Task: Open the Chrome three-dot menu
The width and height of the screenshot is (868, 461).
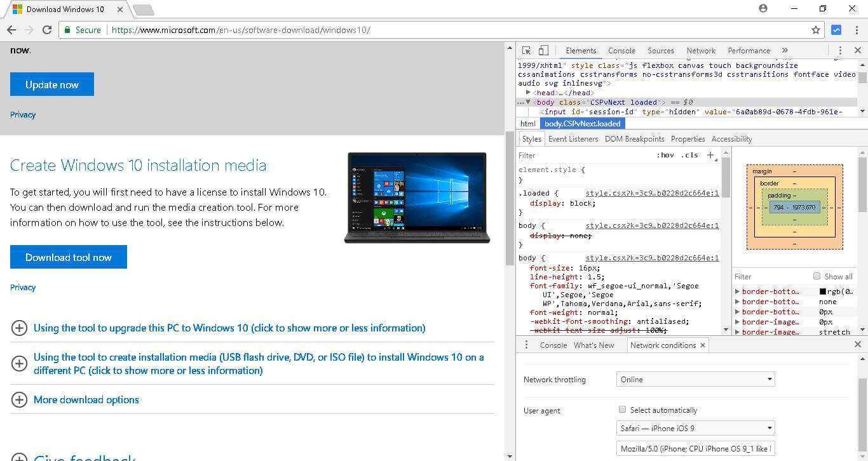Action: click(855, 30)
